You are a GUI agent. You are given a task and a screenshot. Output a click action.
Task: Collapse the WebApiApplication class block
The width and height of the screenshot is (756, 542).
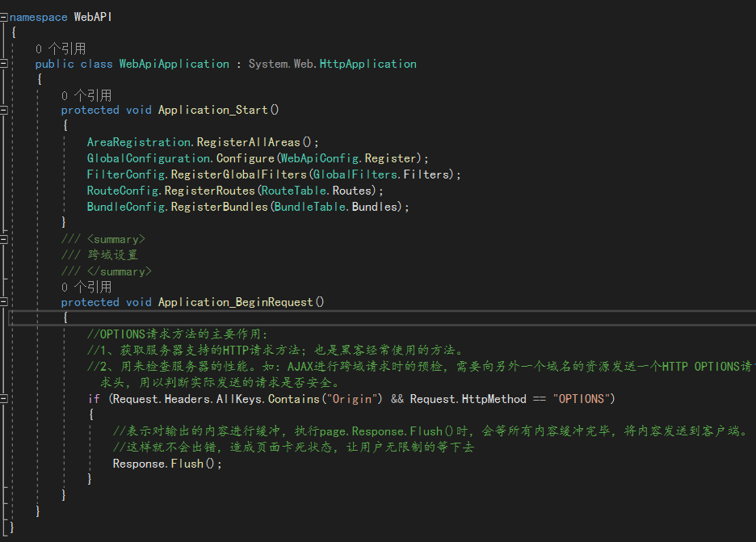tap(4, 64)
